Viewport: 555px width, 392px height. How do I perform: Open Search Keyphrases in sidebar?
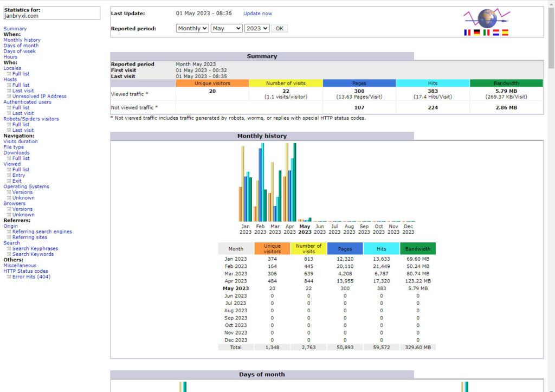click(35, 249)
